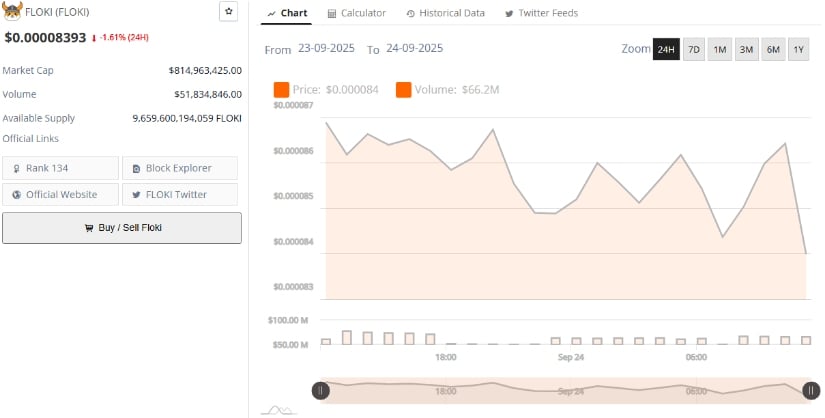
Task: Select the 24H zoom range
Action: [666, 49]
